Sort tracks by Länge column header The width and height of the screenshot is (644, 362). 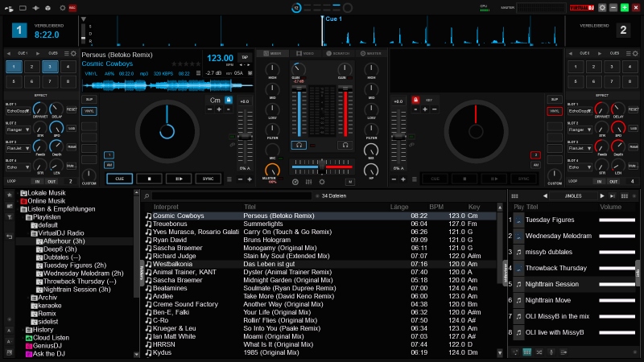point(398,207)
